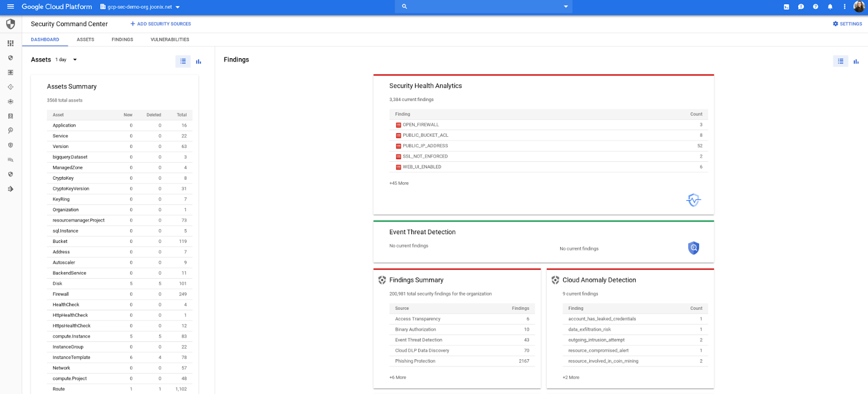Image resolution: width=868 pixels, height=394 pixels.
Task: Click the data_exfiltration_risk finding row
Action: pos(635,330)
